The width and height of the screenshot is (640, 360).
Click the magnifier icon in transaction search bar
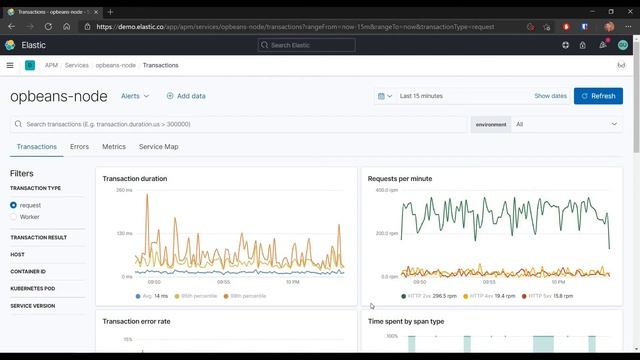click(18, 124)
